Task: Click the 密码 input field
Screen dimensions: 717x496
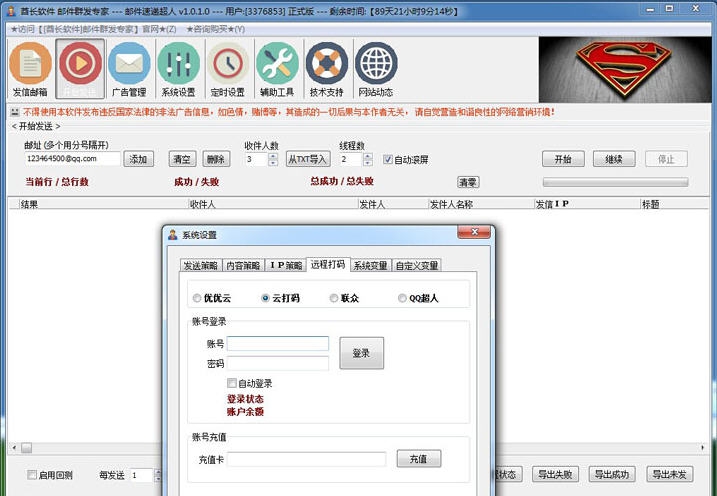Action: pyautogui.click(x=278, y=363)
